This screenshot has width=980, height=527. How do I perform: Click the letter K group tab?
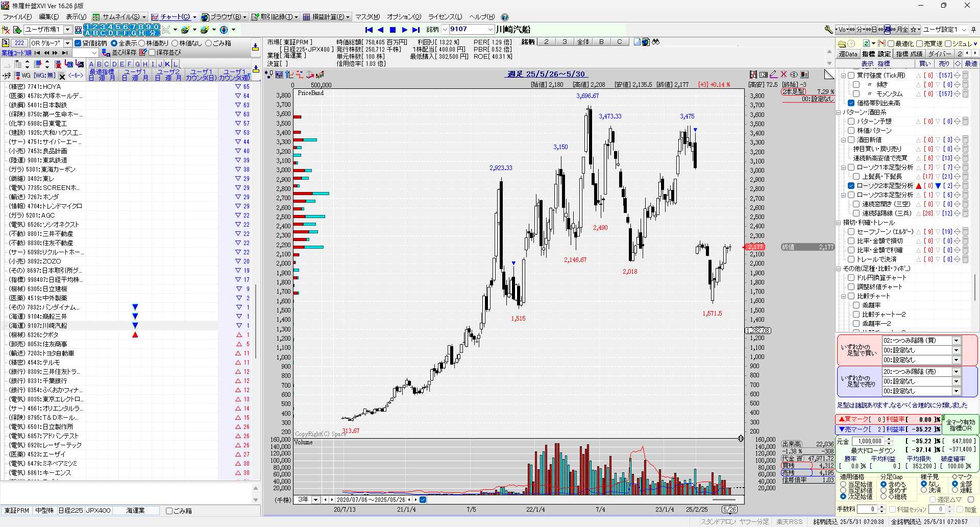[x=167, y=64]
